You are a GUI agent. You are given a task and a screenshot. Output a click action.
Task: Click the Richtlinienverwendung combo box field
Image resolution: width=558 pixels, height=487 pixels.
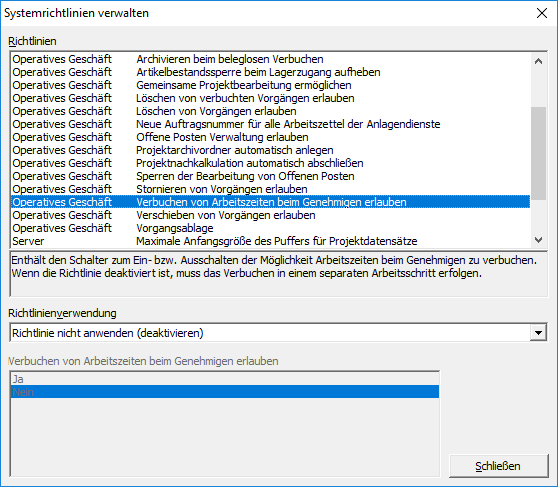click(x=278, y=333)
